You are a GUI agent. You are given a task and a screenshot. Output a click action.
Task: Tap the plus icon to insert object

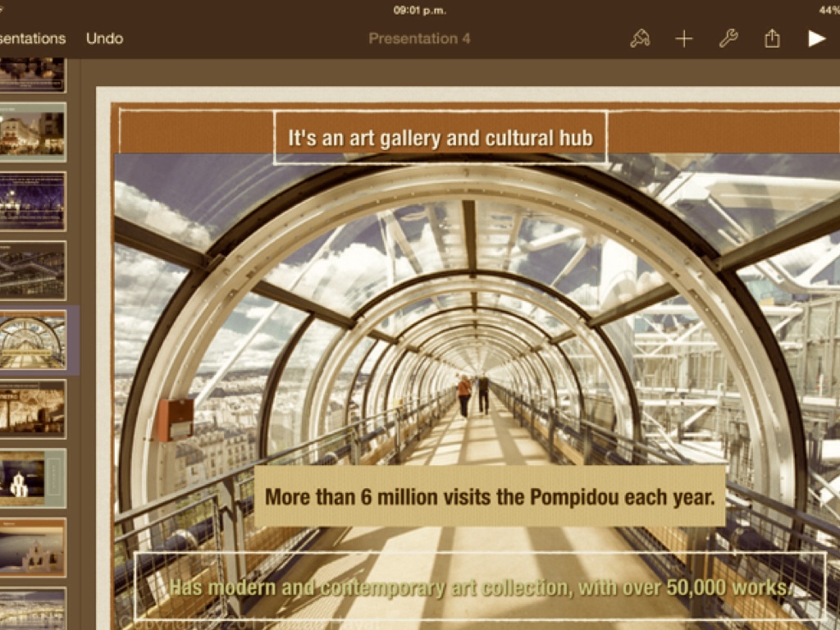tap(684, 39)
